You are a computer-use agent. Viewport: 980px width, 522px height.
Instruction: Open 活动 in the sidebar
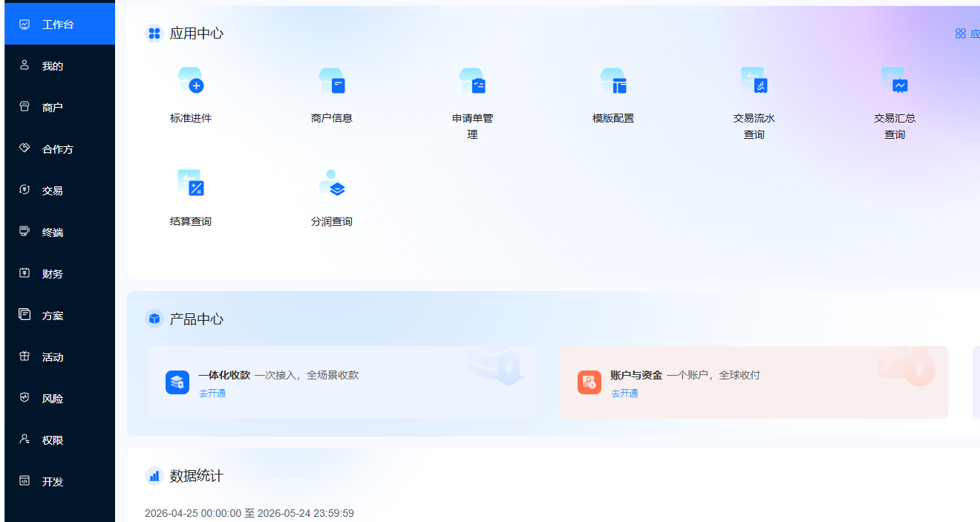pos(59,356)
